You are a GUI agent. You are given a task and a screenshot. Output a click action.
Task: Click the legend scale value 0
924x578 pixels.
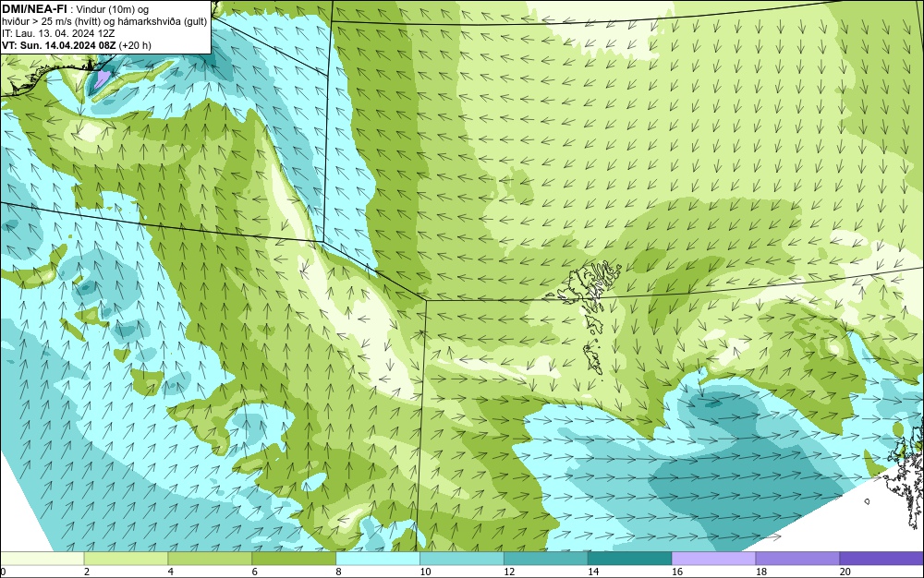tap(3, 572)
